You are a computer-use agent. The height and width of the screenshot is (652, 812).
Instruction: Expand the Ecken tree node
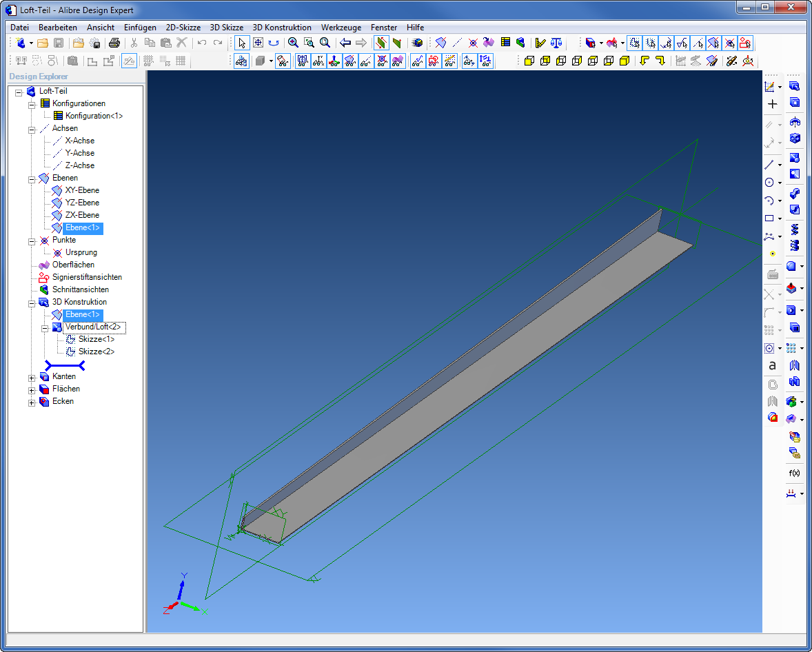[x=32, y=403]
